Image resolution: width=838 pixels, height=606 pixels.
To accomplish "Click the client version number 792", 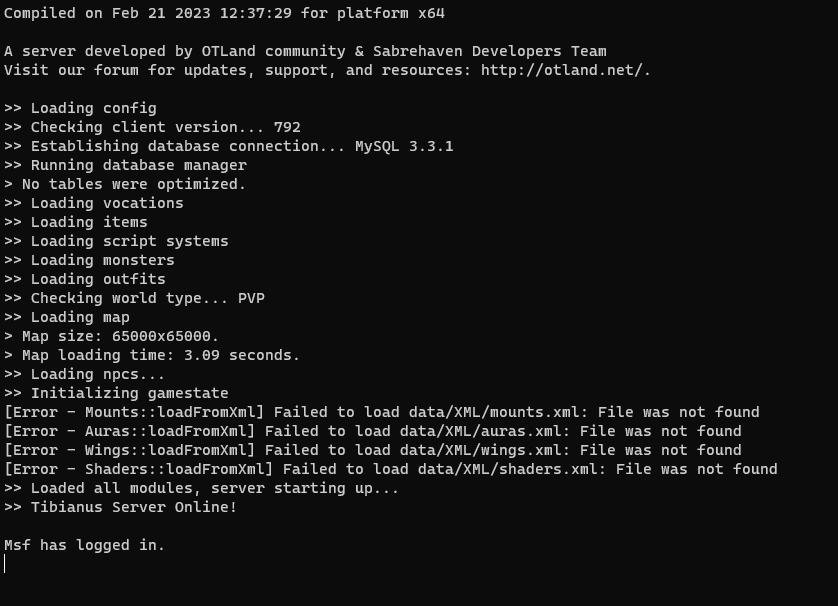I will pos(287,127).
